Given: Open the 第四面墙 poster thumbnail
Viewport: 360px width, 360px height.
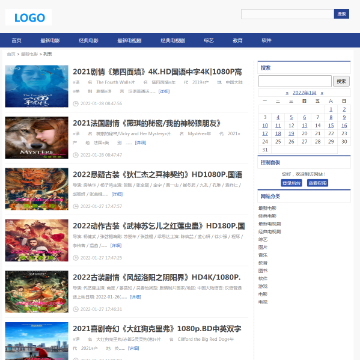Looking at the screenshot, I should point(37,86).
